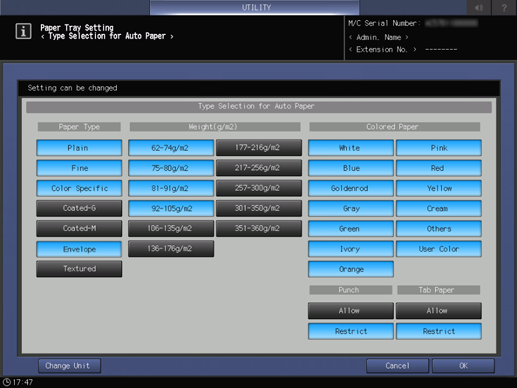Toggle User Color paper option
The image size is (517, 388).
click(439, 249)
